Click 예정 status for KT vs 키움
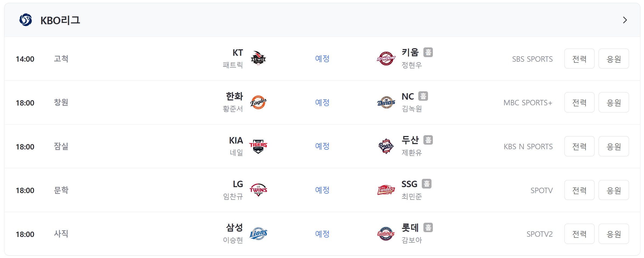The height and width of the screenshot is (258, 644). coord(322,58)
